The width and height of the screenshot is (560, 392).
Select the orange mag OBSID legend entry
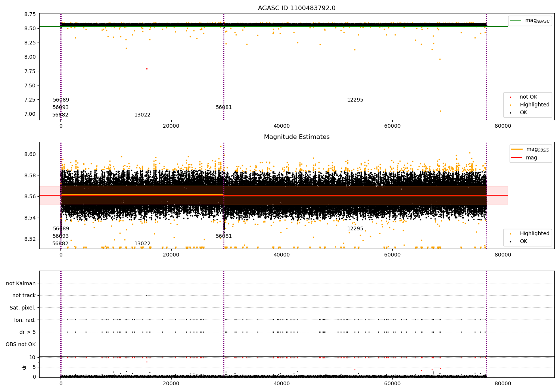pyautogui.click(x=530, y=149)
